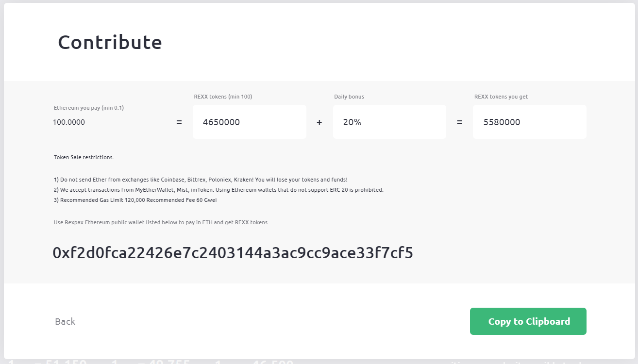Click the Contribute heading
638x364 pixels.
(x=110, y=42)
